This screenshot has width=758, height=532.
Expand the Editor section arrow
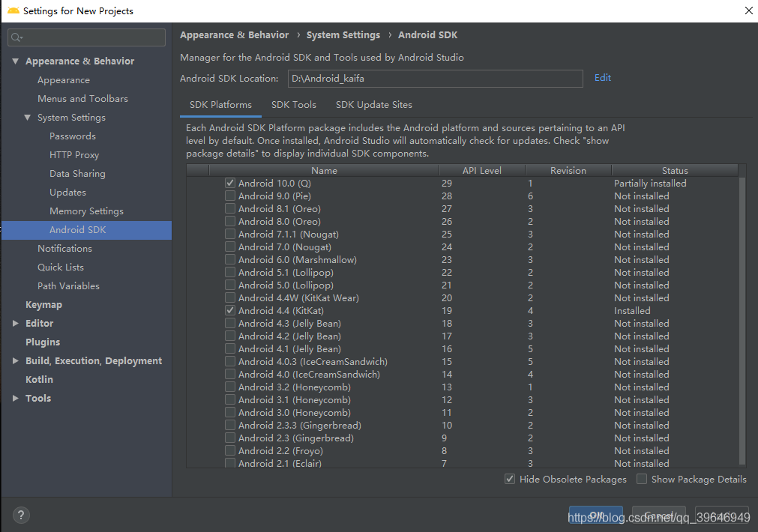pyautogui.click(x=16, y=323)
